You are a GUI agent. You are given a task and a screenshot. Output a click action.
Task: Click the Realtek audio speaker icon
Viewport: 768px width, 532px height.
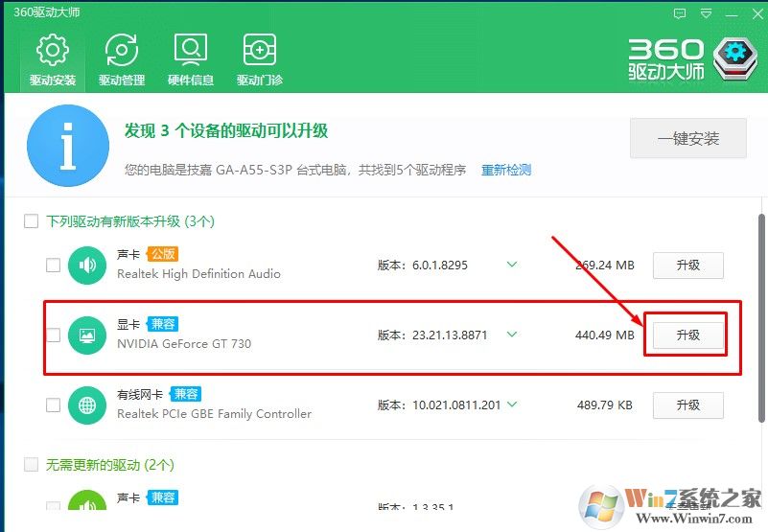(x=87, y=265)
